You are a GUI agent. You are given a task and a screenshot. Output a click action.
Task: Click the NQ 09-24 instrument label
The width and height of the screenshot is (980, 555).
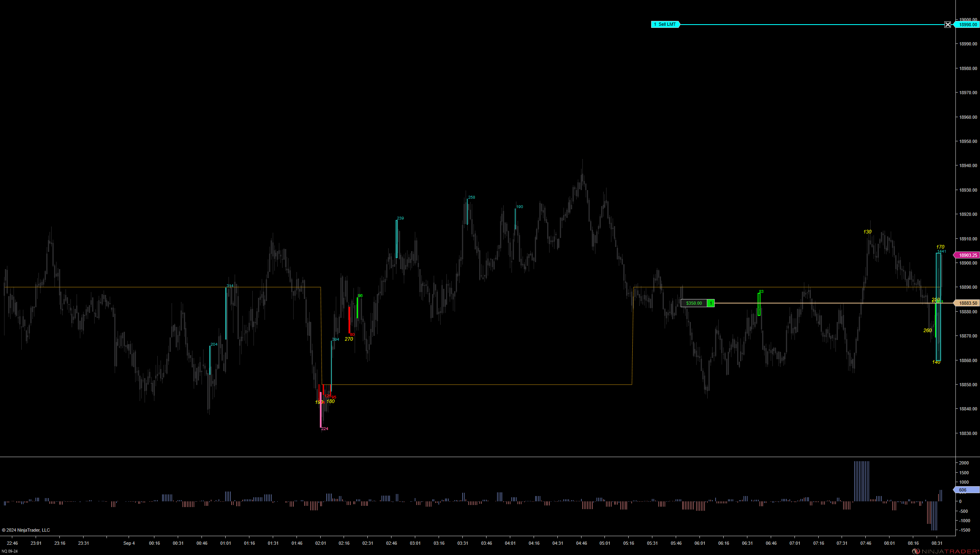click(10, 551)
